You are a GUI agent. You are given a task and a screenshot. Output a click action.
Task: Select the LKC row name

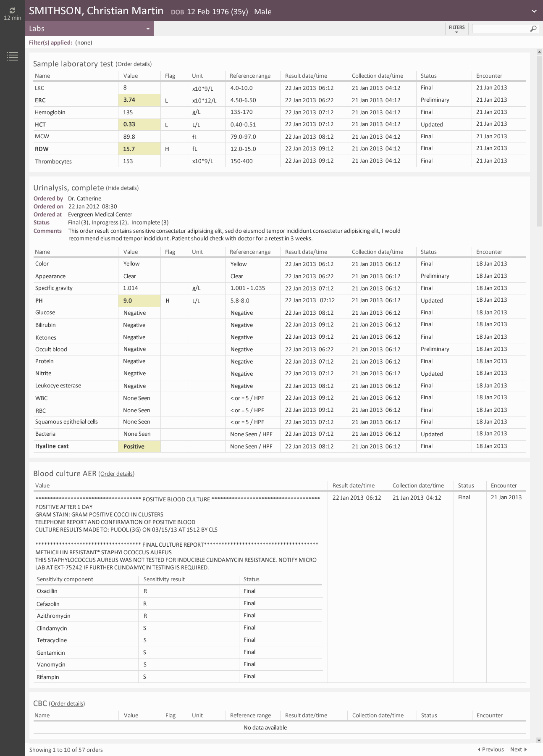tap(39, 88)
